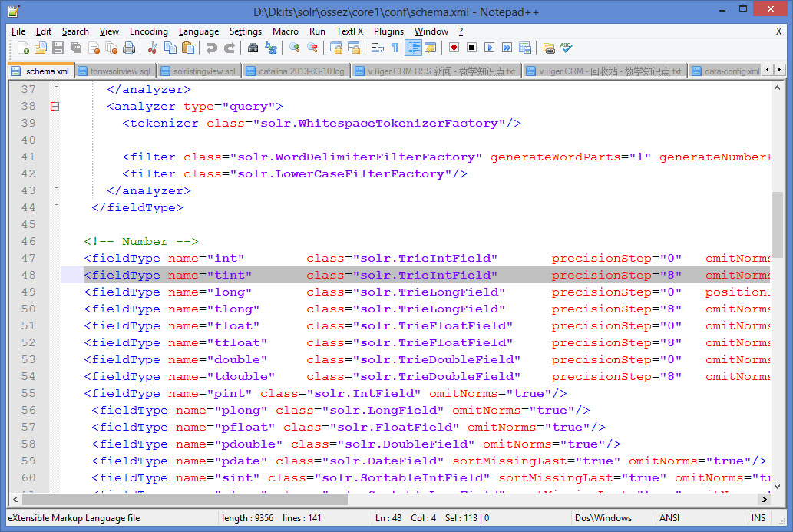Click the Open file folder icon
Viewport: 793px width, 532px height.
(x=41, y=48)
